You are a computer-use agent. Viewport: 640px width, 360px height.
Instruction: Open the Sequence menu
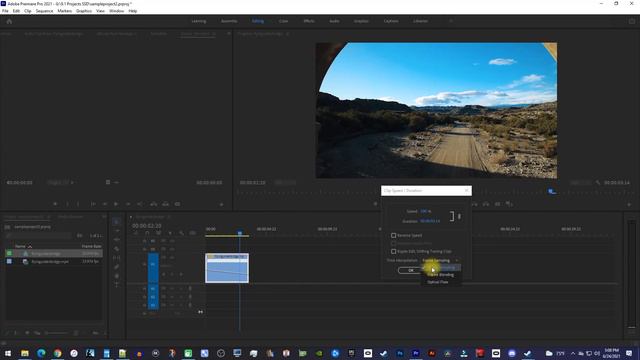tap(44, 11)
